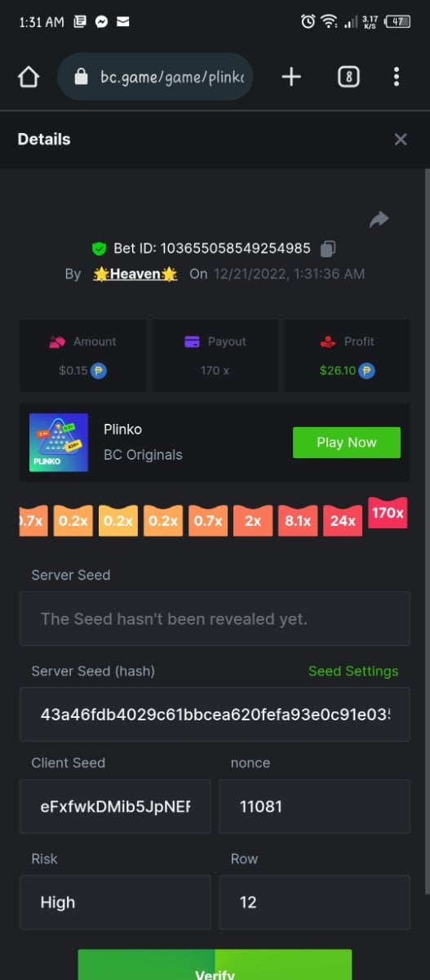Copy the Bet ID with the copy icon
This screenshot has width=430, height=980.
[328, 247]
